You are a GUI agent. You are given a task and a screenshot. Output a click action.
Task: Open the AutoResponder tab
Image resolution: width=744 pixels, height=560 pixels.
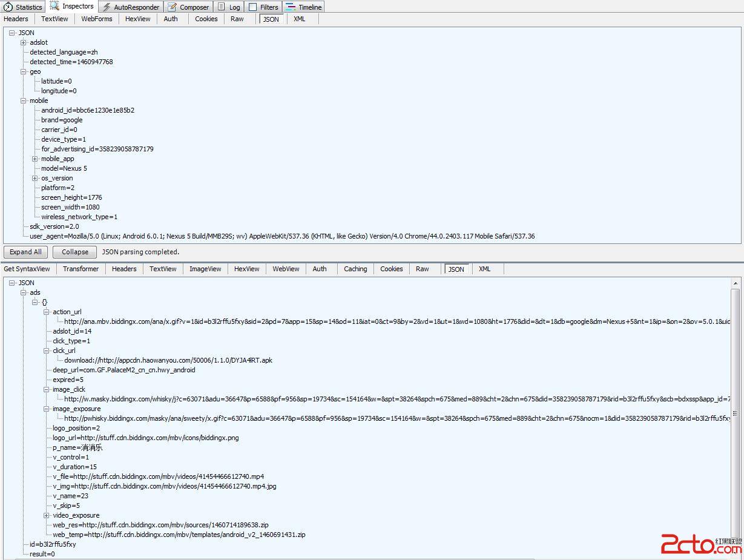click(x=131, y=7)
